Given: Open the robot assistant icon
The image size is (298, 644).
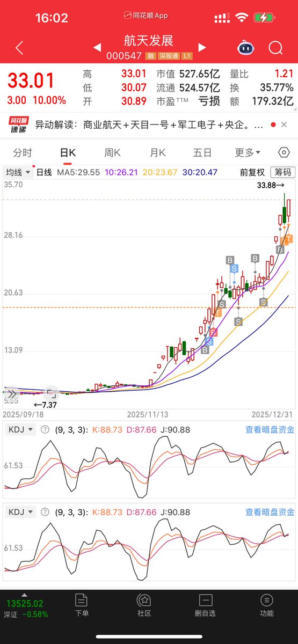Looking at the screenshot, I should tap(246, 48).
